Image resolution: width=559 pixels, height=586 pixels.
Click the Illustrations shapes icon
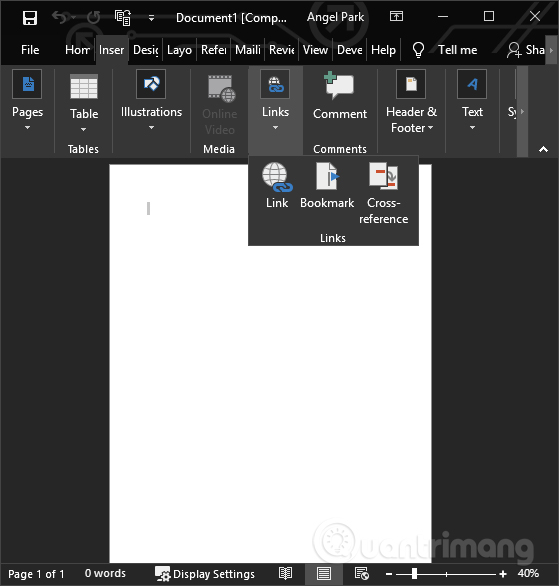coord(151,84)
